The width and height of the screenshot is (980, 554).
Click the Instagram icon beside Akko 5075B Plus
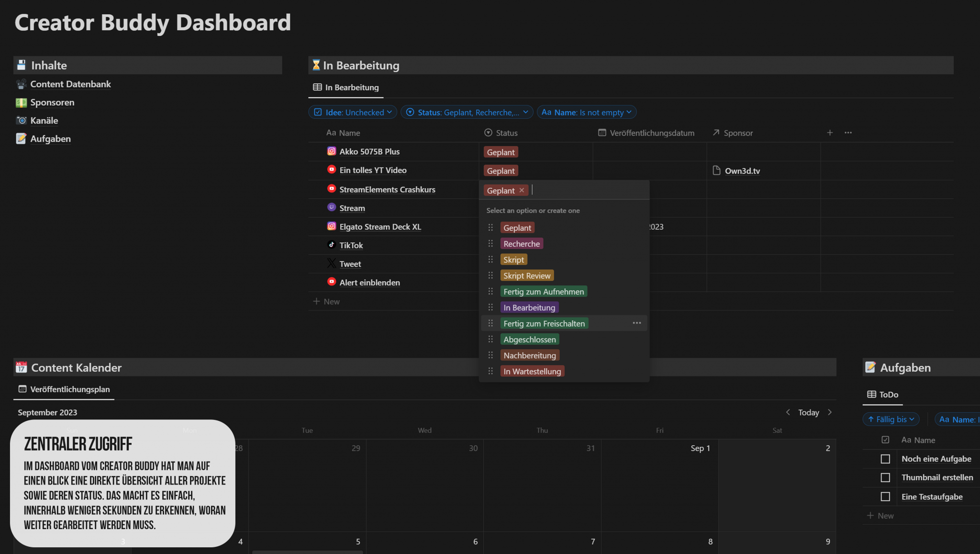point(331,151)
